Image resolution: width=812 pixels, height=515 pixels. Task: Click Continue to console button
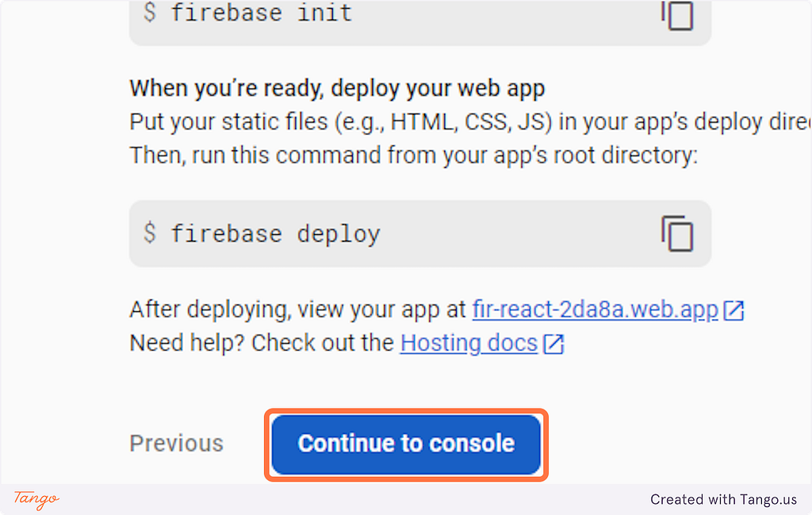(407, 444)
